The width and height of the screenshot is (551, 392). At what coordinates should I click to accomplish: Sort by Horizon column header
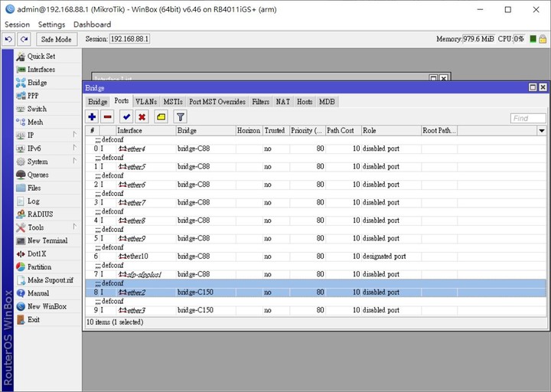pyautogui.click(x=249, y=130)
